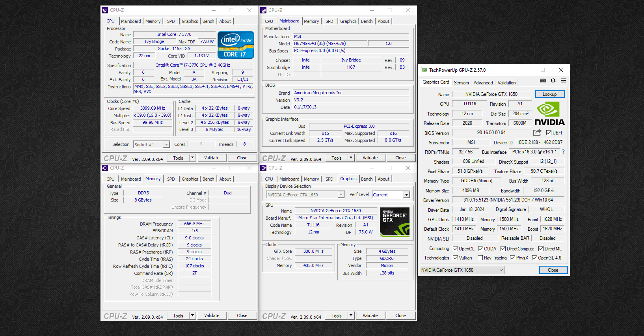Open GPU-Z bottom GPU selector dropdown
The width and height of the screenshot is (644, 336).
click(x=462, y=270)
